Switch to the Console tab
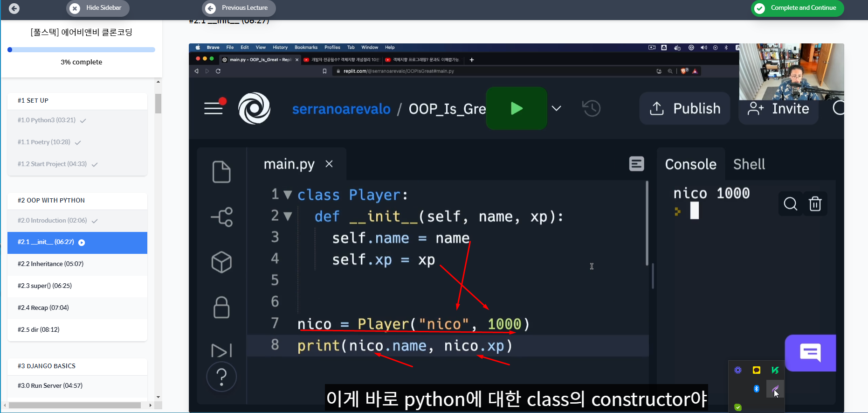The height and width of the screenshot is (413, 868). click(690, 164)
